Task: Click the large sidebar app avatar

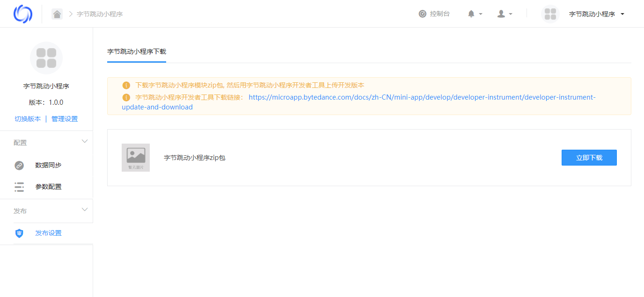Action: click(x=46, y=58)
